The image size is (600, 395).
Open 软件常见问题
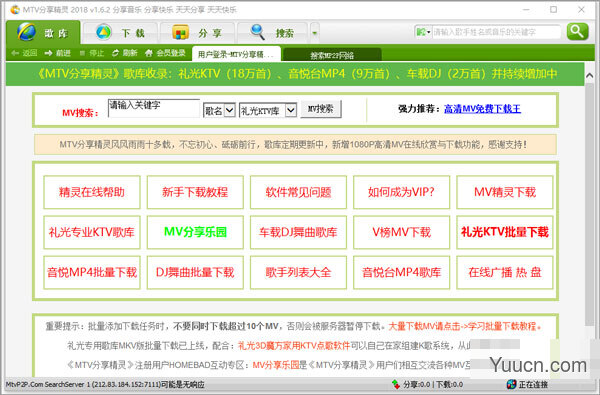tap(298, 192)
